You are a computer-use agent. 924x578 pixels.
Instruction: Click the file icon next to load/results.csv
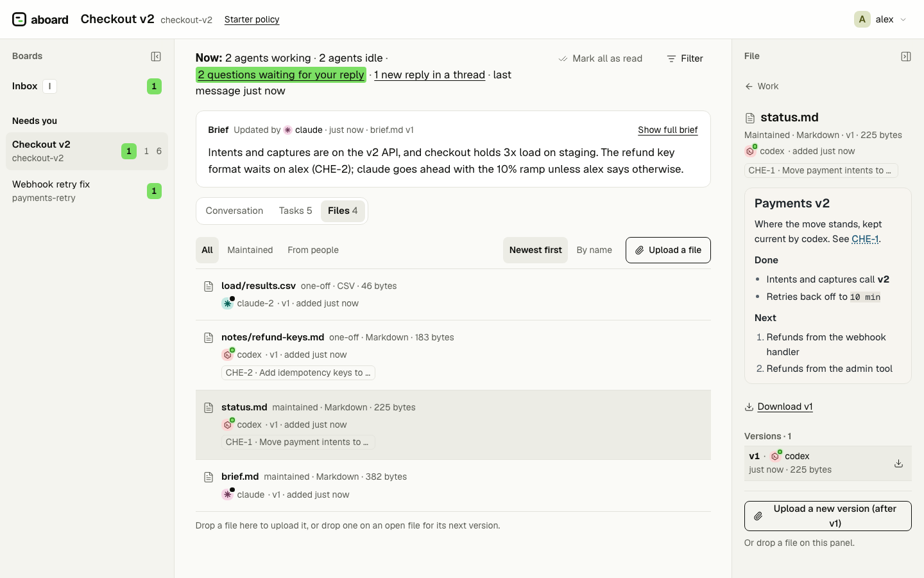(209, 286)
